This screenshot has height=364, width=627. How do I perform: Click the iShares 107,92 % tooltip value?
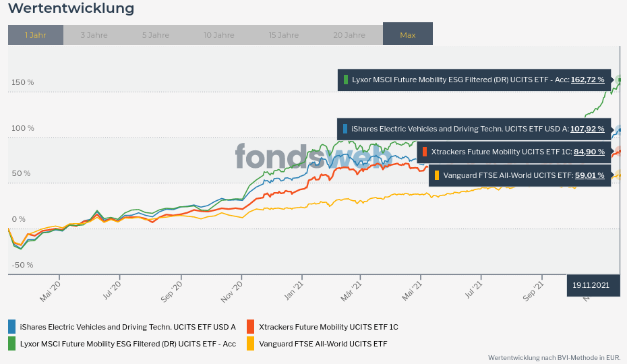587,129
